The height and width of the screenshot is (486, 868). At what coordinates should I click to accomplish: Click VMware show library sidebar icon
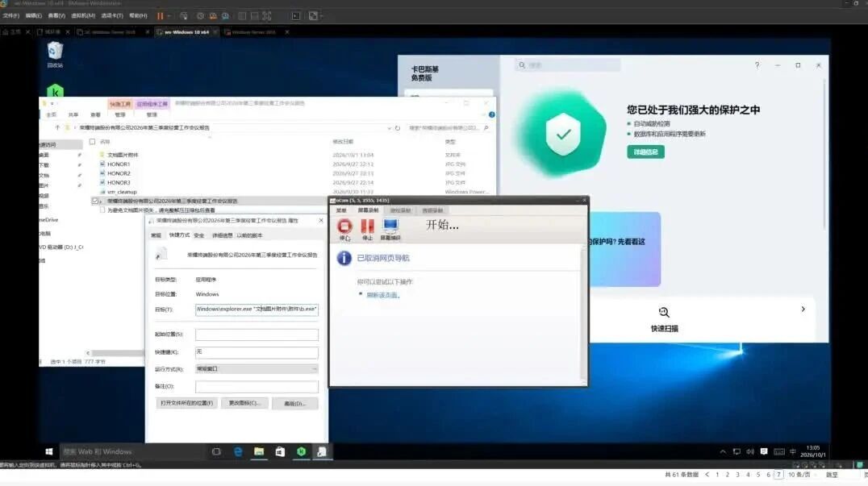(242, 16)
